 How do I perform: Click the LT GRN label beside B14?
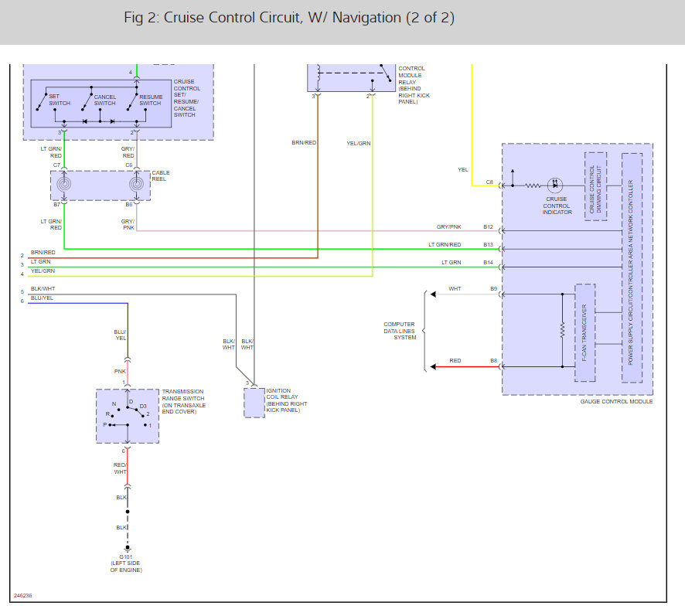[x=451, y=263]
